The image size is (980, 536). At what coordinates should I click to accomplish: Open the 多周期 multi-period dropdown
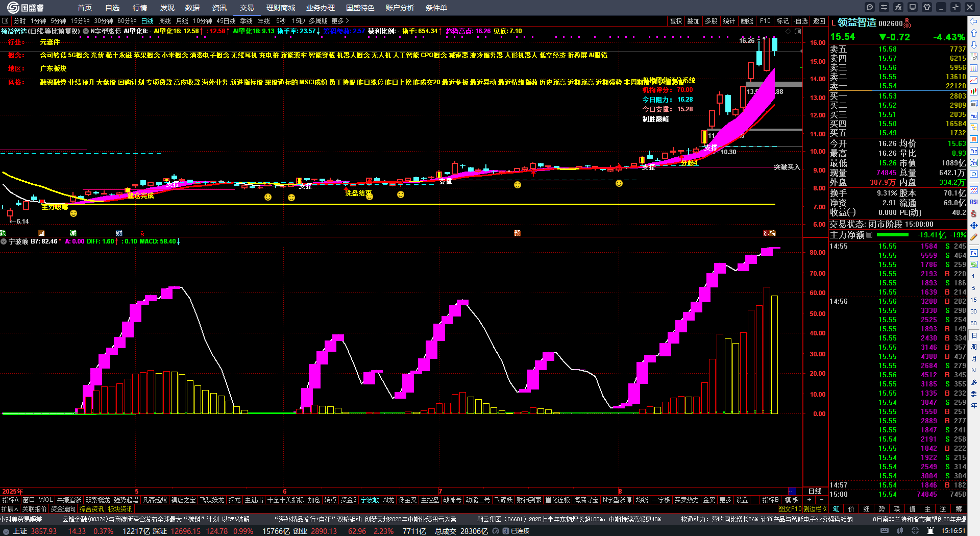[318, 21]
